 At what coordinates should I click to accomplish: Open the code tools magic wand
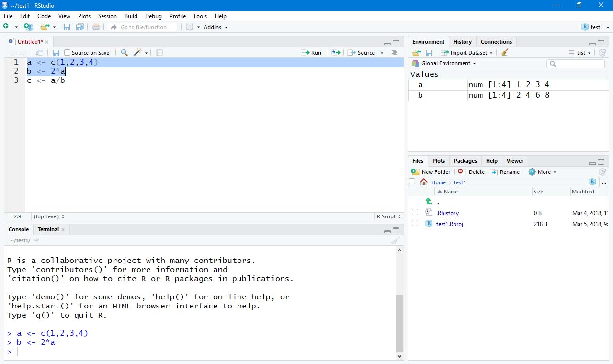pyautogui.click(x=138, y=53)
